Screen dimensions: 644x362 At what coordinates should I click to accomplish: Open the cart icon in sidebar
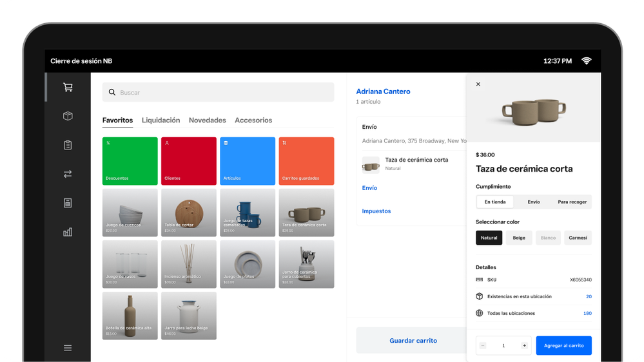click(x=68, y=88)
